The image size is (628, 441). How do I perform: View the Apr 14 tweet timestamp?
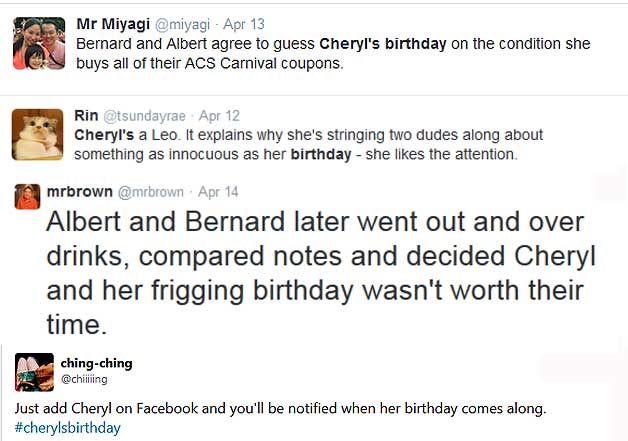(218, 192)
